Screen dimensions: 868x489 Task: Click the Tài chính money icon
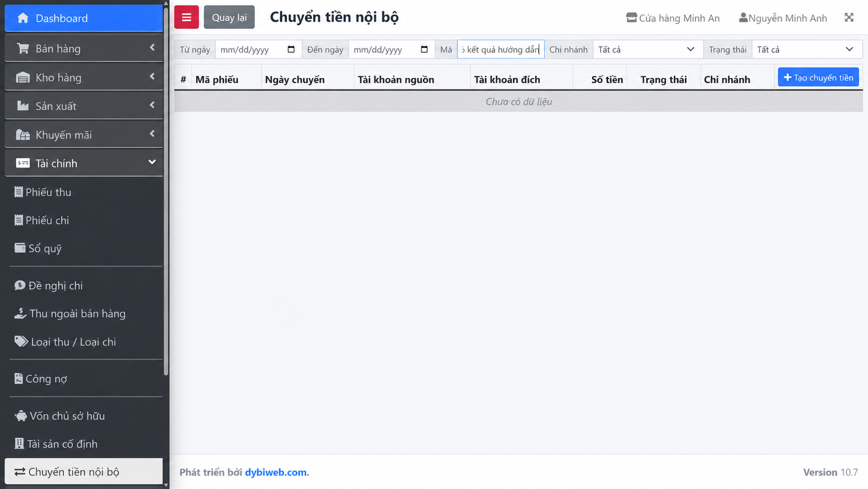click(x=23, y=163)
